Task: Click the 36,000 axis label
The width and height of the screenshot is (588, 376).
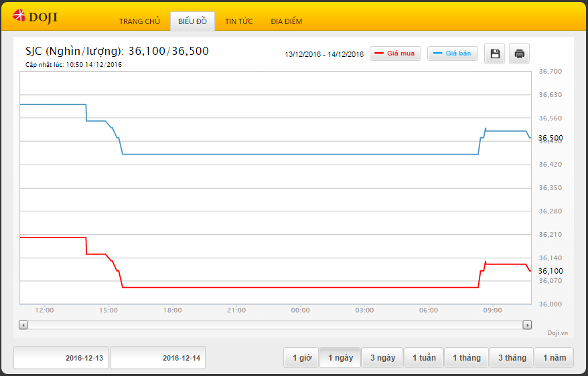Action: click(x=550, y=304)
